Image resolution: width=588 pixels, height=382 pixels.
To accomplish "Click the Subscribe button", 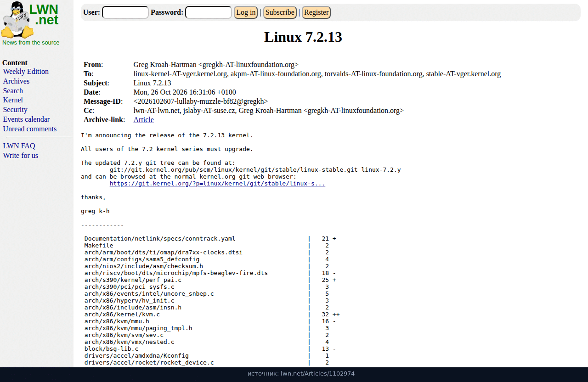I will point(280,12).
